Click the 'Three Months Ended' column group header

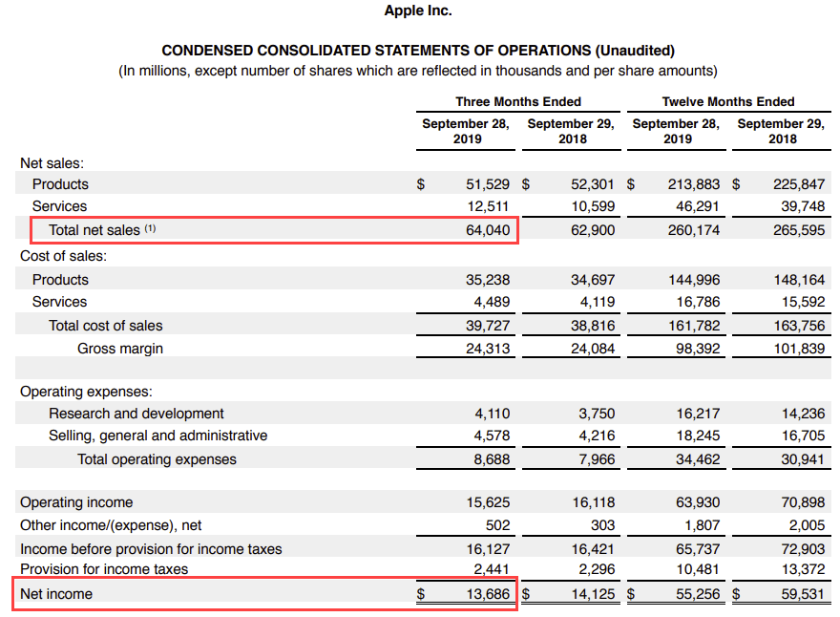[x=517, y=101]
